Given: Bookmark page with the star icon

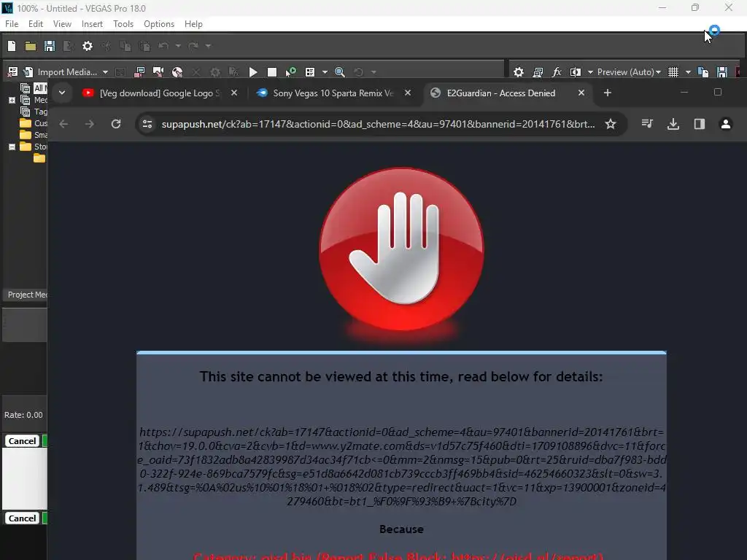Looking at the screenshot, I should coord(611,124).
